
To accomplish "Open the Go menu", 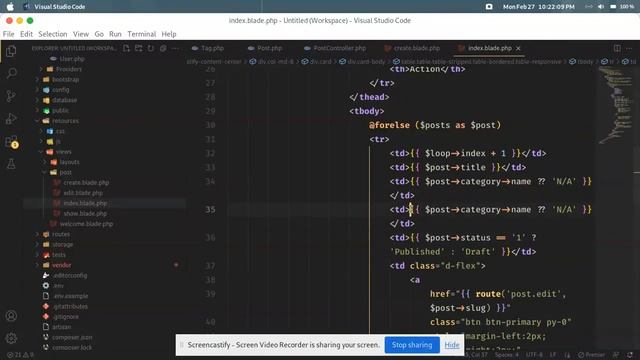I will click(99, 34).
